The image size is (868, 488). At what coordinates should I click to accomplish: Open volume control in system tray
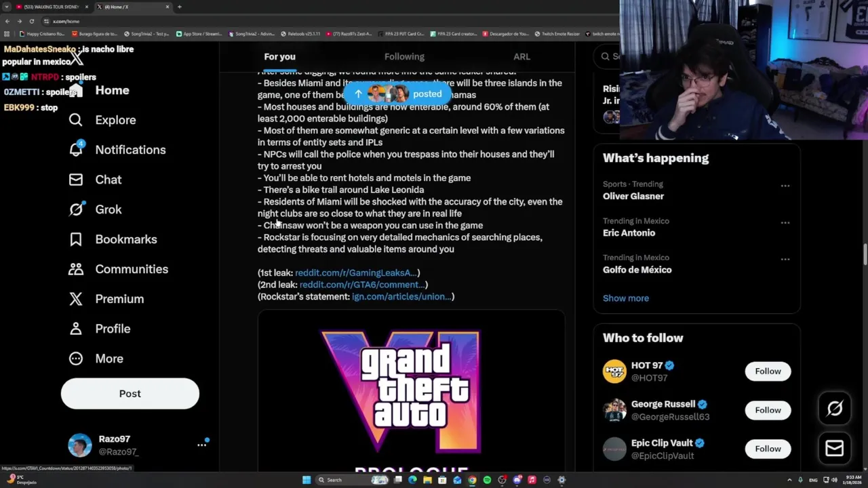point(835,480)
